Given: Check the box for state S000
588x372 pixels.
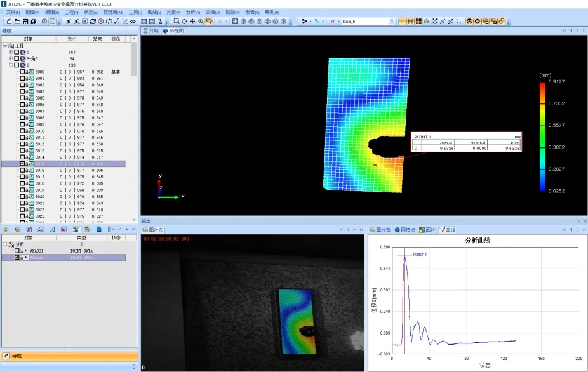Looking at the screenshot, I should pos(22,72).
